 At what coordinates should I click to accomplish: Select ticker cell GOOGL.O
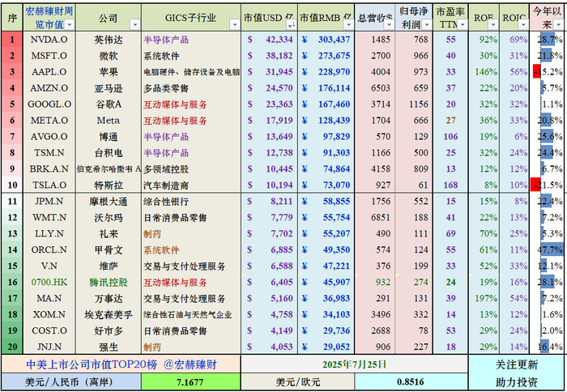point(49,104)
